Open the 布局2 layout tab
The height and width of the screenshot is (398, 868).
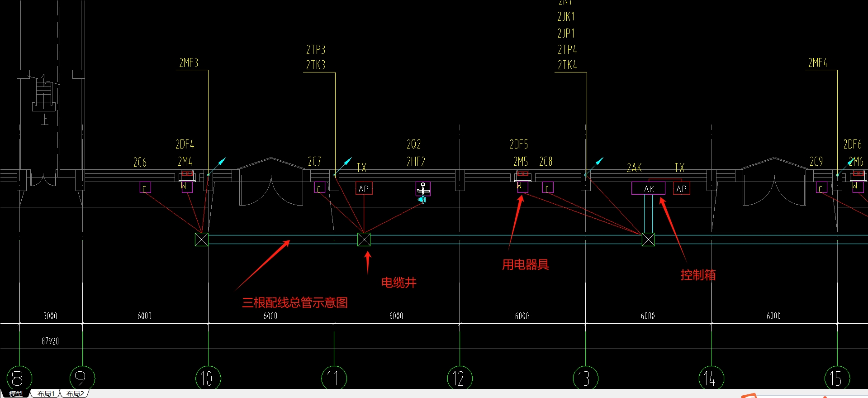click(75, 393)
